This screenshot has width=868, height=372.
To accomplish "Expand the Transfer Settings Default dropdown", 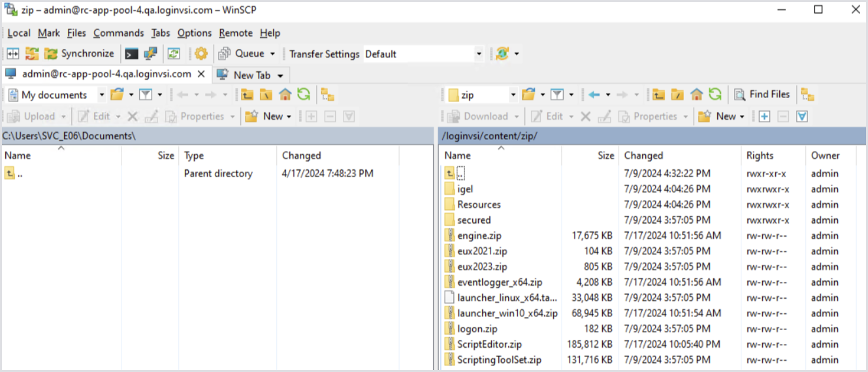I will point(479,54).
